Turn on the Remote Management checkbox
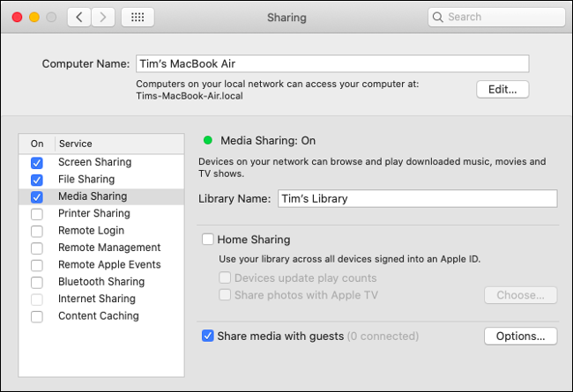Viewport: 573px width, 392px height. [x=37, y=248]
